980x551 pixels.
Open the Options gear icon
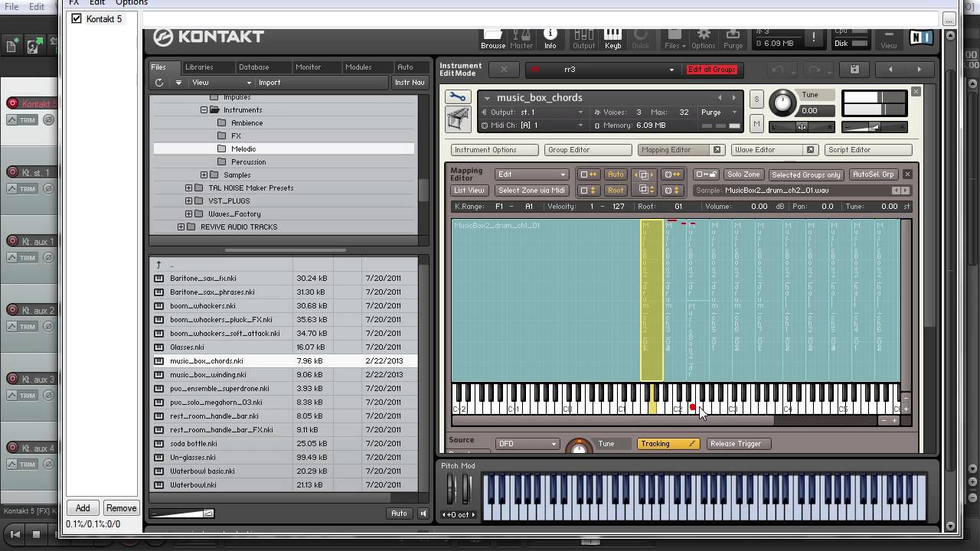click(703, 38)
